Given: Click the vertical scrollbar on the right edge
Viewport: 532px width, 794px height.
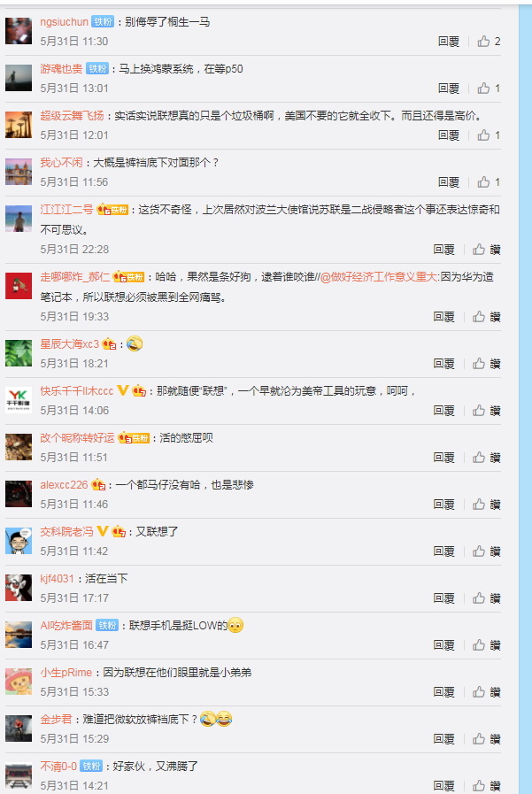Looking at the screenshot, I should 525,397.
